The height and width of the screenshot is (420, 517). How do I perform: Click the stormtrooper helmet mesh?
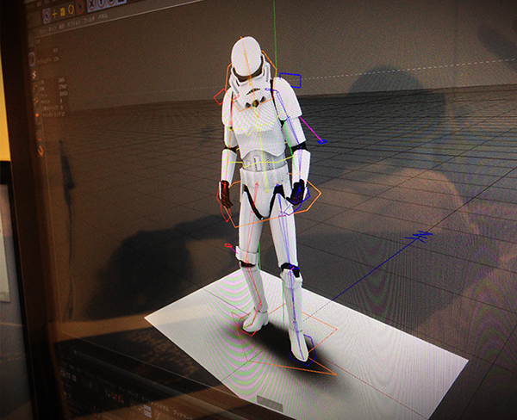click(x=247, y=56)
